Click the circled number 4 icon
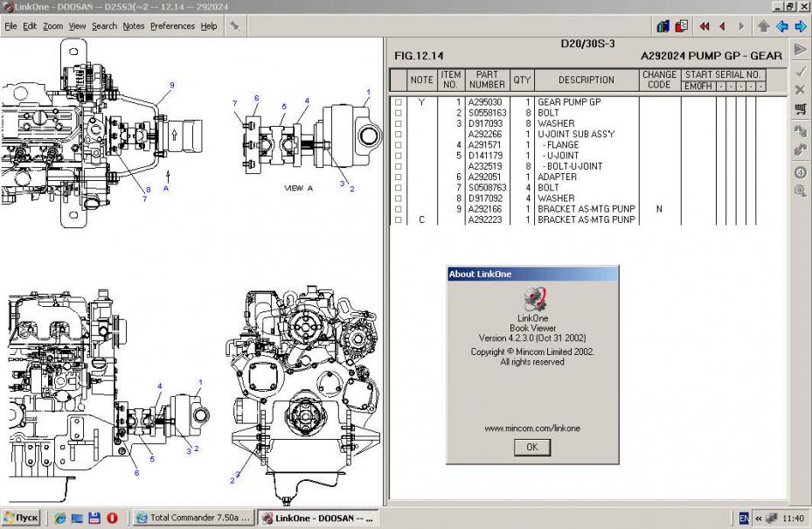 800,172
